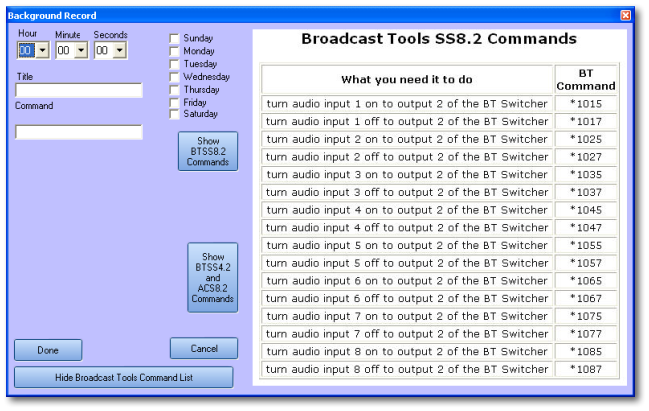Click the *1035 command cell
The height and width of the screenshot is (411, 649).
point(586,174)
